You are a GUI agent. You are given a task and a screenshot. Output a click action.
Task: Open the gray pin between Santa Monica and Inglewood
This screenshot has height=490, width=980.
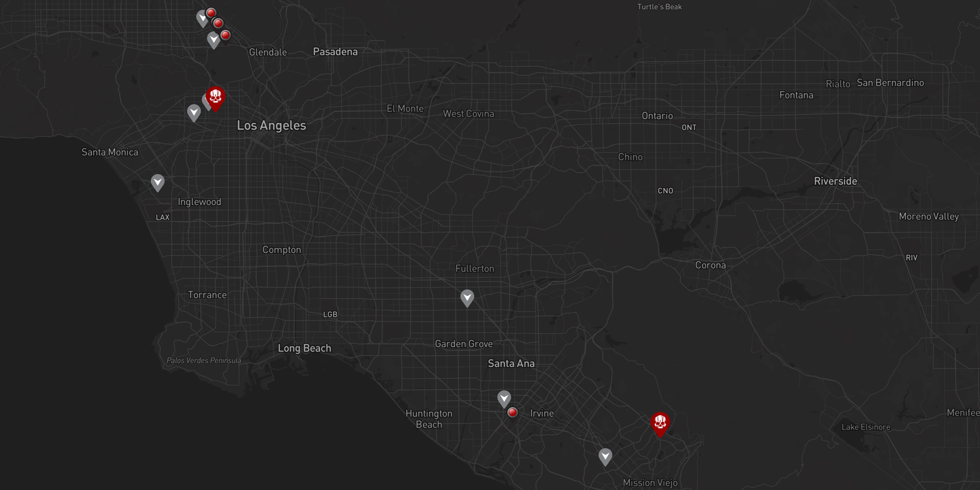point(157,182)
